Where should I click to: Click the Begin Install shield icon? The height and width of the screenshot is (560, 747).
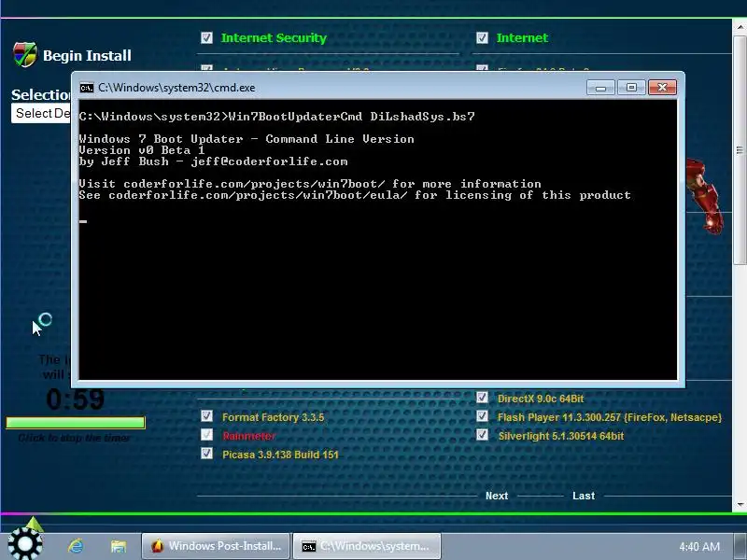[25, 55]
